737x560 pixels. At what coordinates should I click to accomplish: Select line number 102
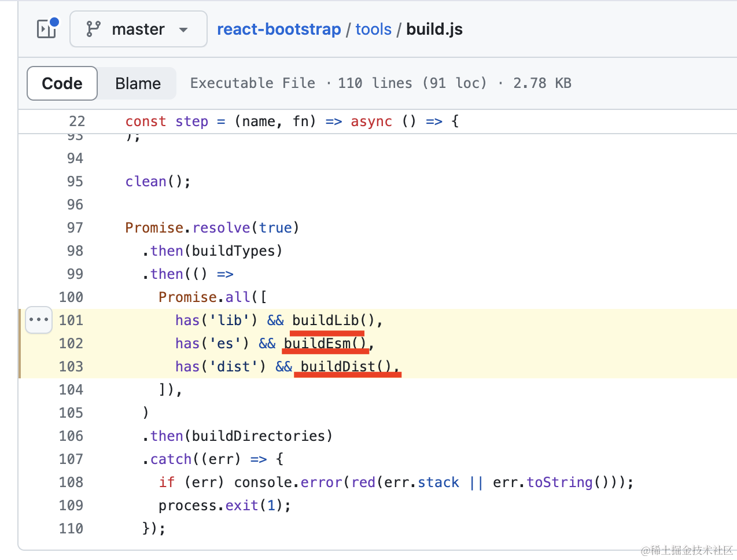pyautogui.click(x=71, y=344)
